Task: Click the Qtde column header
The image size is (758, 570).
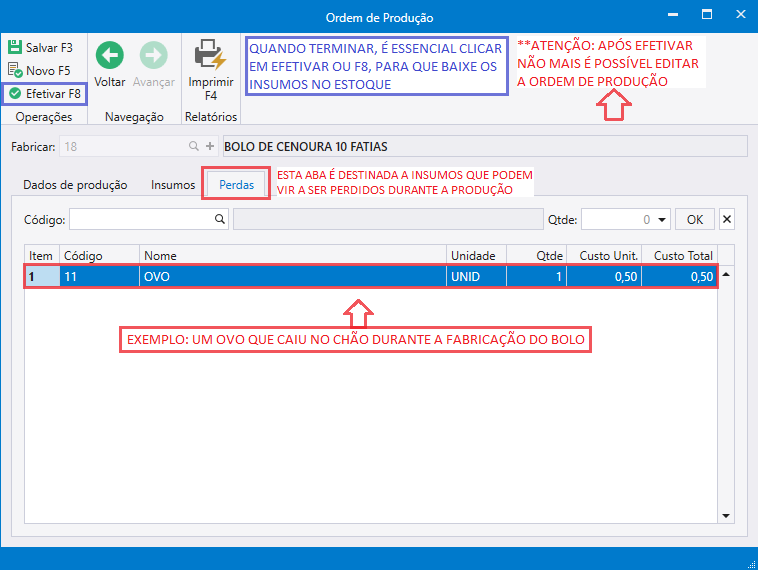Action: click(537, 255)
